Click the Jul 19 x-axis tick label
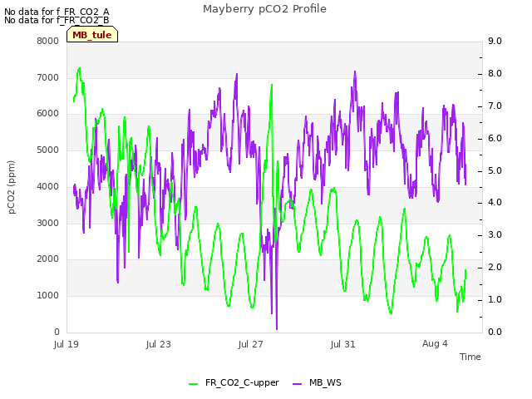This screenshot has width=532, height=399. pos(66,344)
